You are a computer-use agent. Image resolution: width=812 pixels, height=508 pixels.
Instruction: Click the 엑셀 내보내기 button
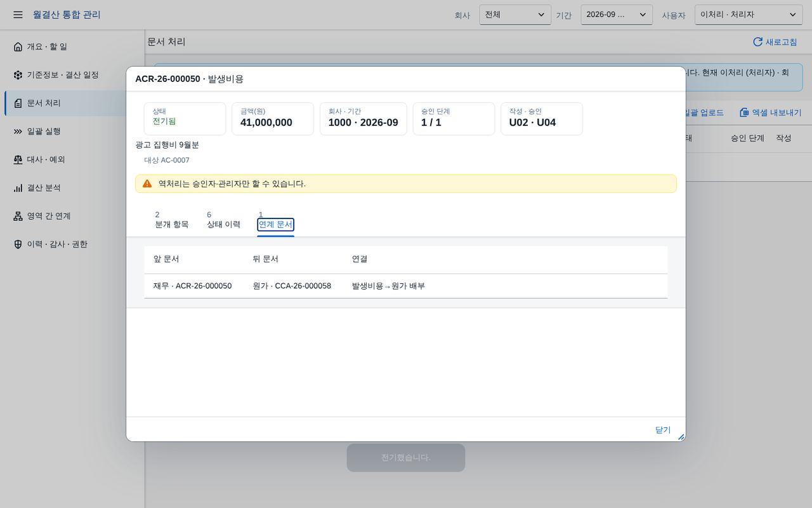click(771, 112)
